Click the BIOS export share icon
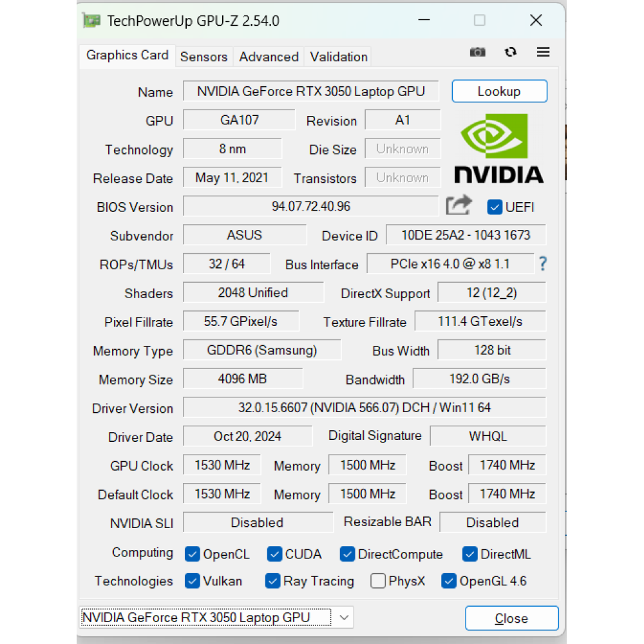The image size is (644, 644). pos(459,205)
